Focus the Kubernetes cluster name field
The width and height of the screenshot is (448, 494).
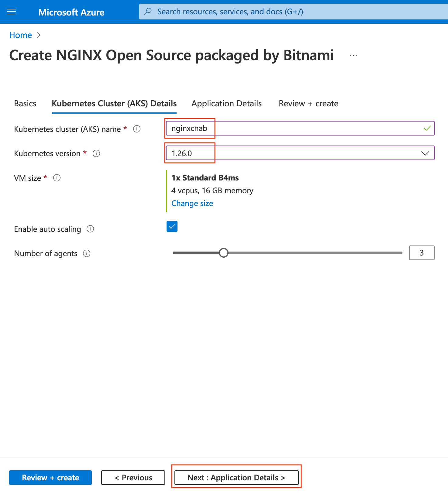(300, 128)
